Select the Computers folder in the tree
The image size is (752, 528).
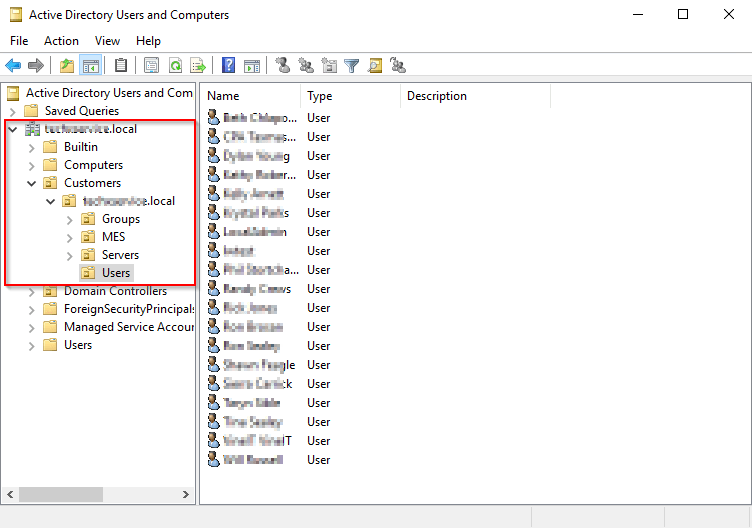[94, 165]
